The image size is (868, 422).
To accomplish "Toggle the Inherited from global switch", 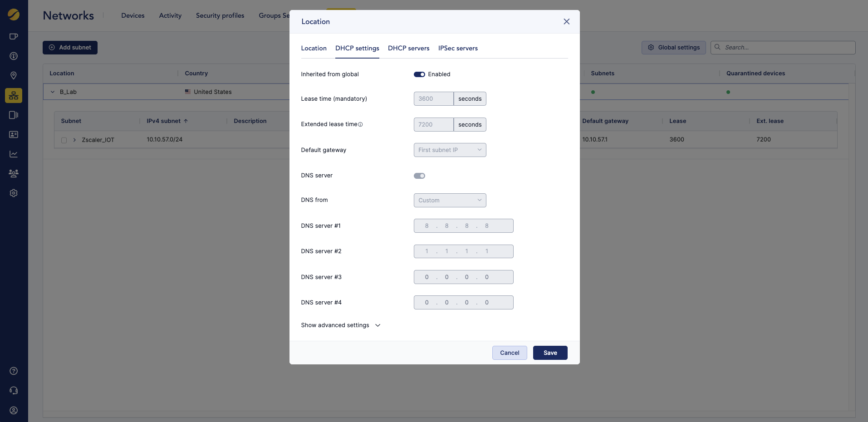I will click(x=419, y=74).
